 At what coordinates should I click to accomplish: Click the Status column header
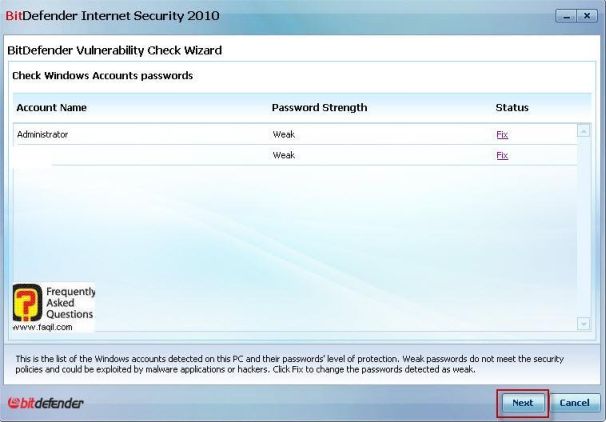pos(512,107)
